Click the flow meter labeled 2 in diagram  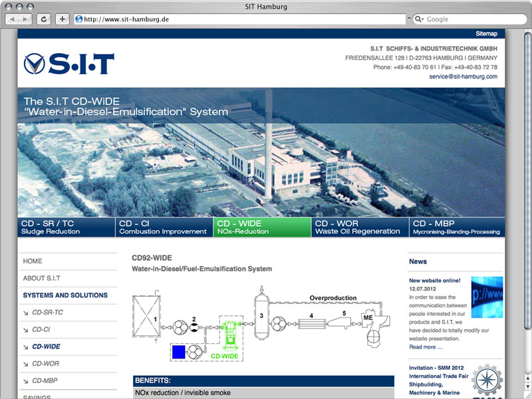(194, 327)
